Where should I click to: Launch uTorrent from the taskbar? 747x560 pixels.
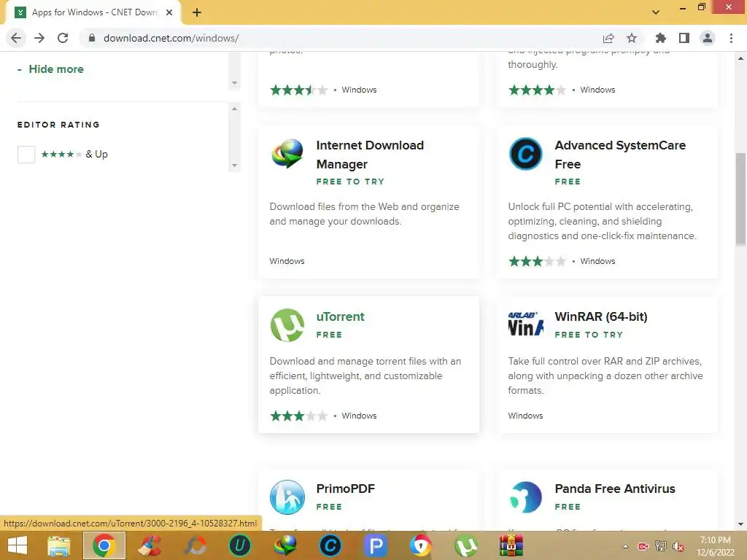pyautogui.click(x=466, y=545)
